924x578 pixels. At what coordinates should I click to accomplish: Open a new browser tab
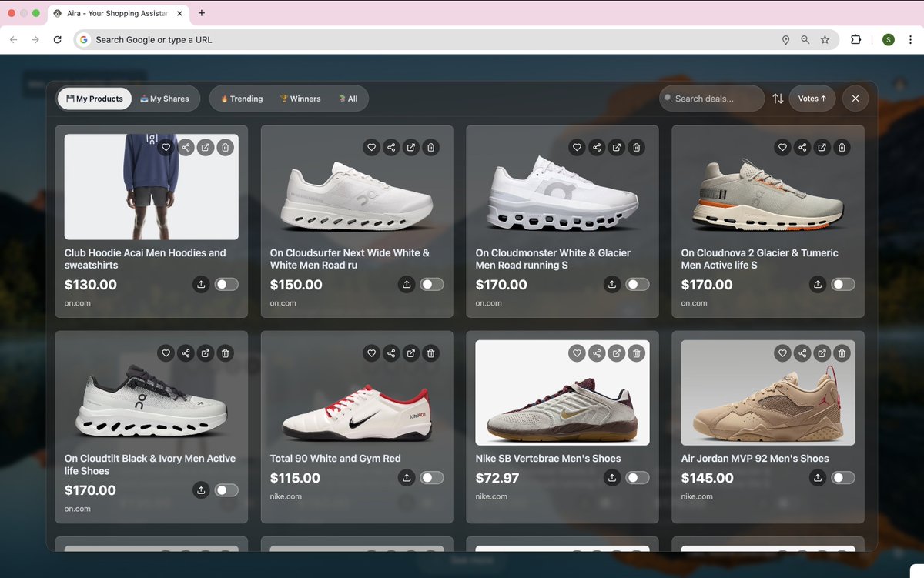coord(202,13)
